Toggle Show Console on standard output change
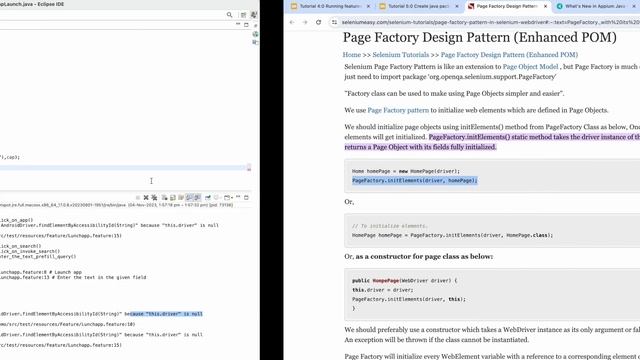This screenshot has height=360, width=640. [189, 198]
